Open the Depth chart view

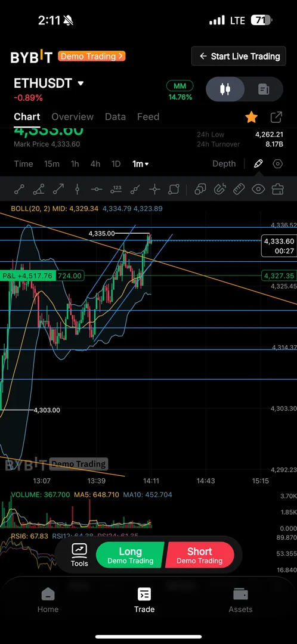point(224,164)
